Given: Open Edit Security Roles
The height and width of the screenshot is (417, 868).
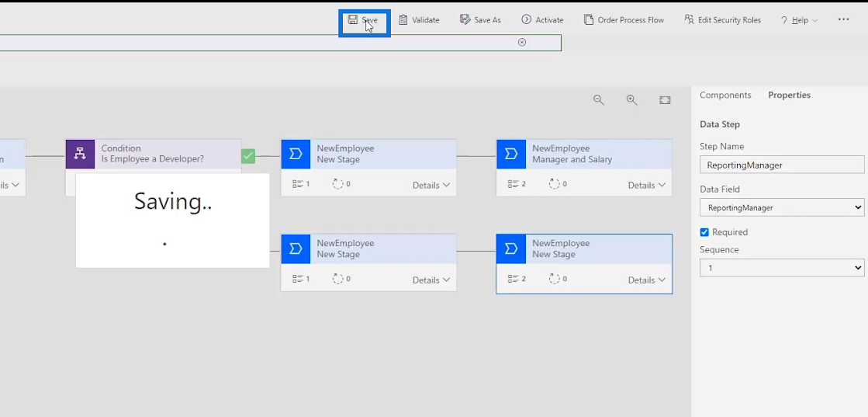Looking at the screenshot, I should (x=722, y=20).
